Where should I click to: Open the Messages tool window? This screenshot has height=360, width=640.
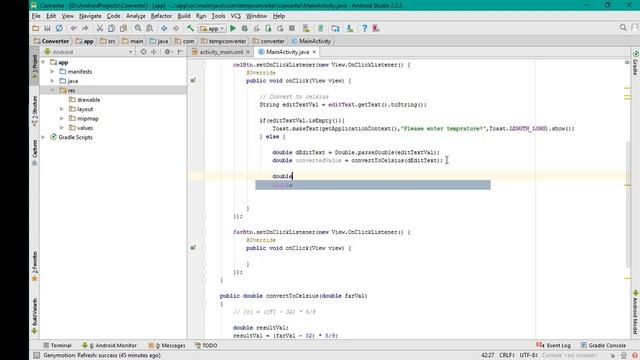167,345
